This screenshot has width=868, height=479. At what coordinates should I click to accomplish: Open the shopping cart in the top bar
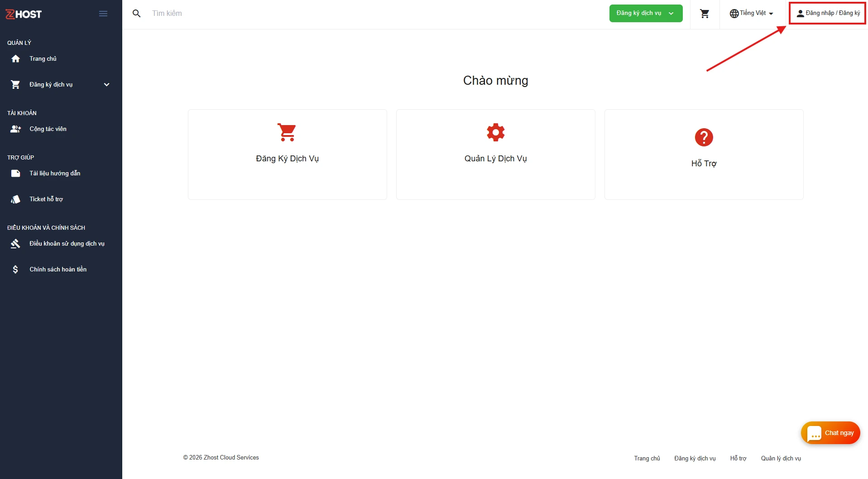(705, 14)
